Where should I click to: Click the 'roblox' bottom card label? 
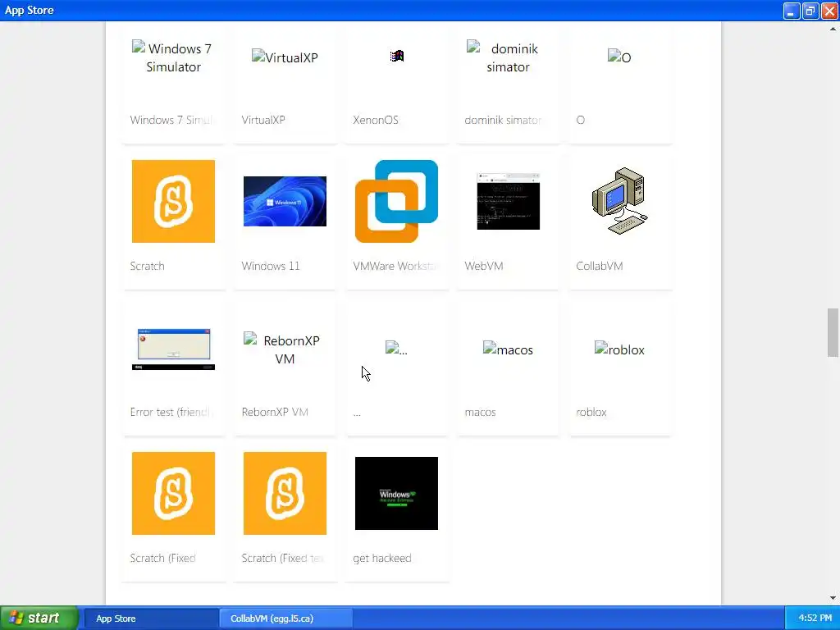(x=591, y=412)
